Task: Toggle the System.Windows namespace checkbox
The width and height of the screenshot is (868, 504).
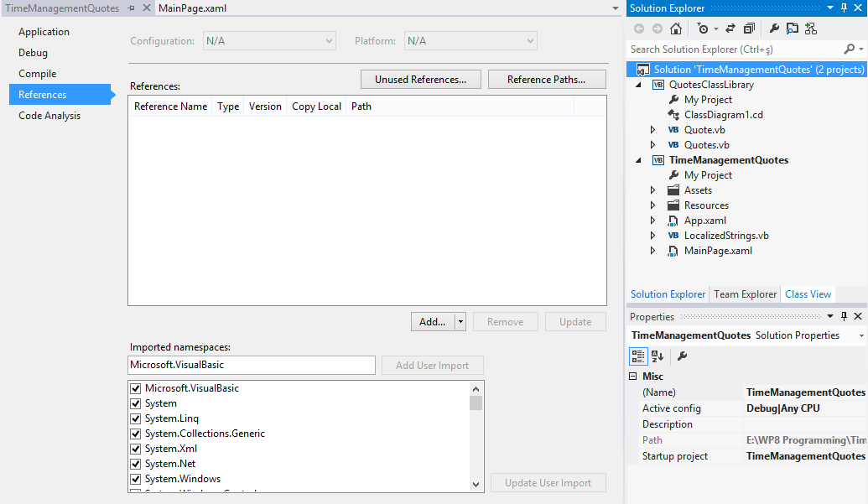Action: [x=136, y=479]
